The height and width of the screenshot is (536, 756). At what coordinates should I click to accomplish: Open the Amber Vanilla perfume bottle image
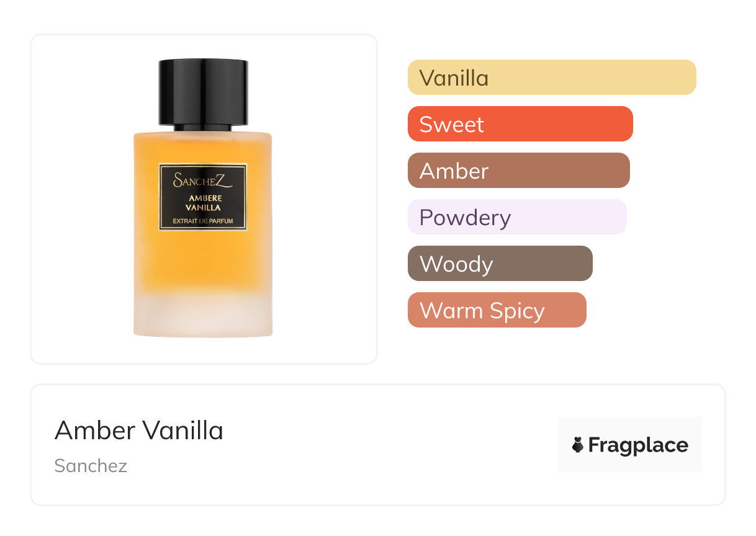(203, 199)
